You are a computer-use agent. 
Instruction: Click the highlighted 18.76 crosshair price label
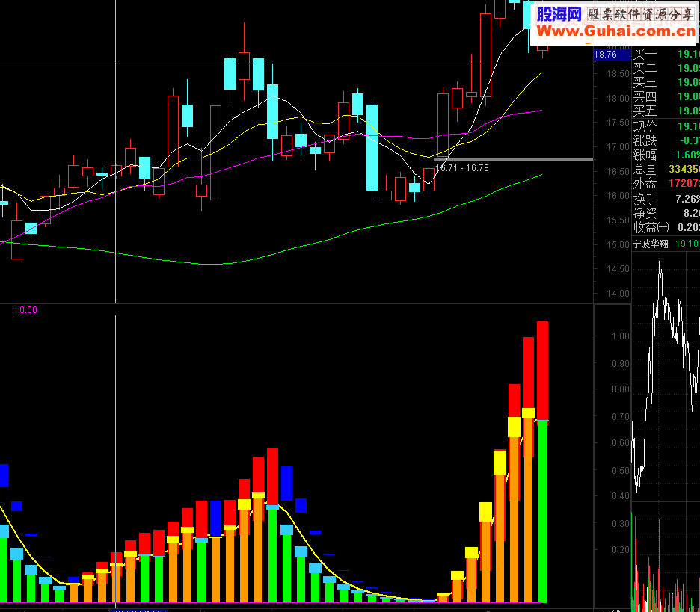tap(612, 55)
